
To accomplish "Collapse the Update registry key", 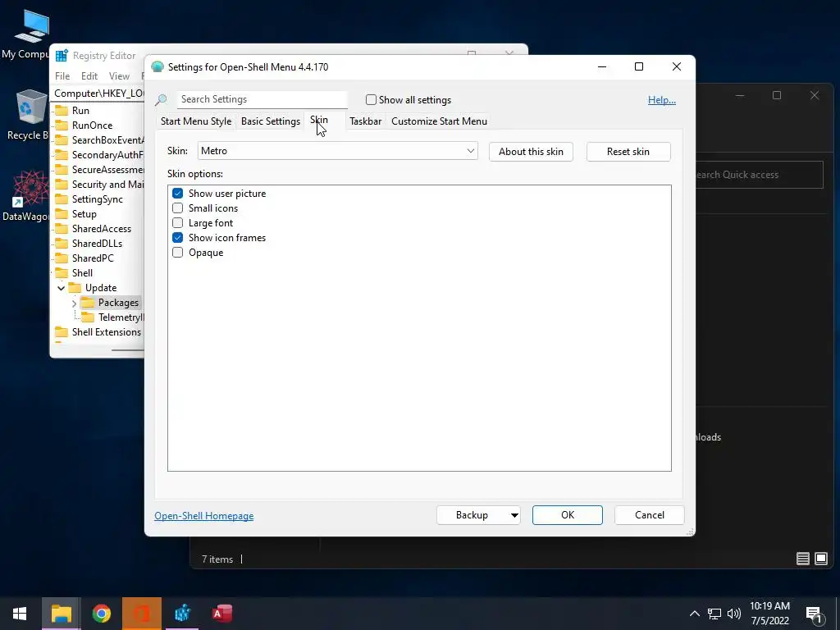I will [61, 288].
